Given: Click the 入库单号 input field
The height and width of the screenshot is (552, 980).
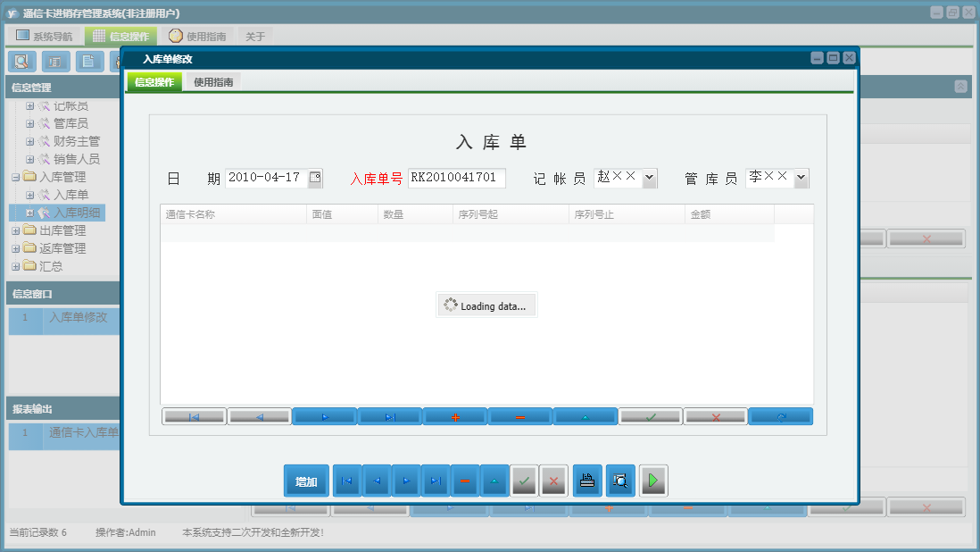Looking at the screenshot, I should pyautogui.click(x=456, y=178).
